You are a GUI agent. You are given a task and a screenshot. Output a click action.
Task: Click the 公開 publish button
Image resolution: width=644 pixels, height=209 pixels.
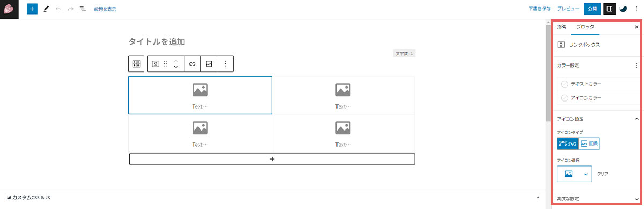(x=592, y=9)
